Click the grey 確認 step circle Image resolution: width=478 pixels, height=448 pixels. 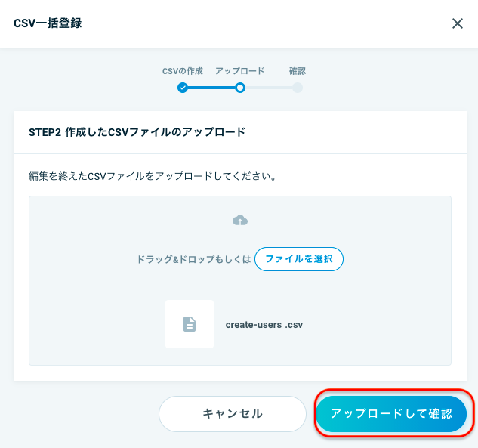298,88
